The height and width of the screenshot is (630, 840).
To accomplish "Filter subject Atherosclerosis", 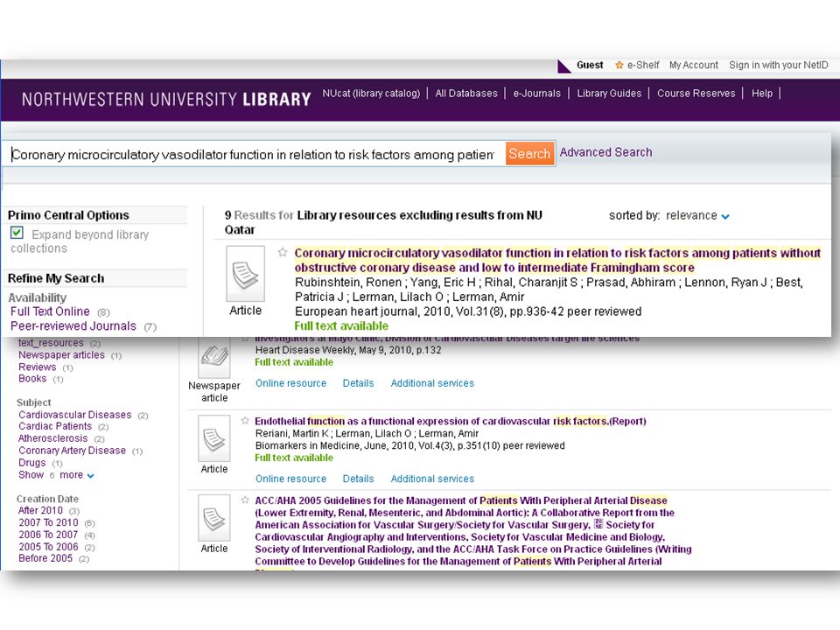I will (53, 438).
